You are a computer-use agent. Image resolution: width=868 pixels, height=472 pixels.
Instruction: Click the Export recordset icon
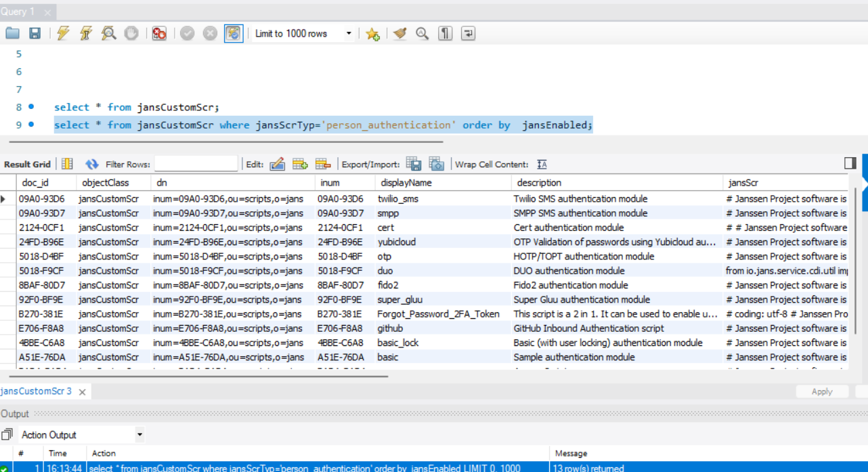coord(414,164)
